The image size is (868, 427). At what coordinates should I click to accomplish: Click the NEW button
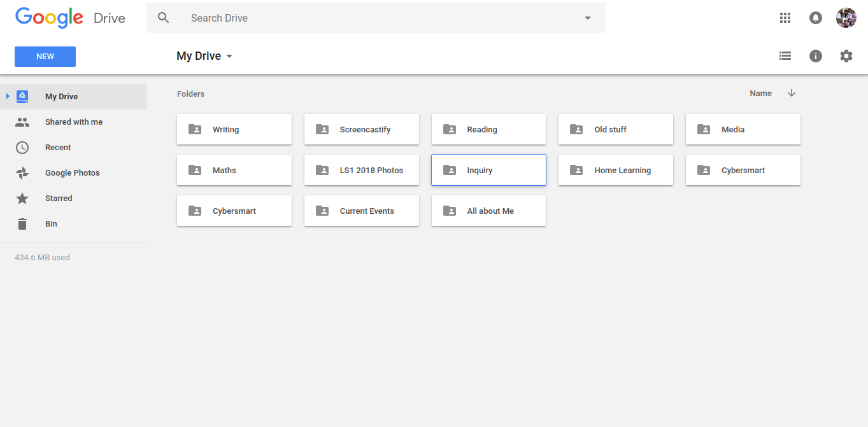click(45, 57)
